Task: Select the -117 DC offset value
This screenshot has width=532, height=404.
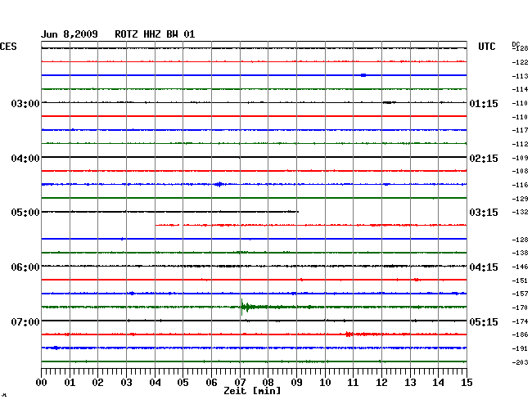Action: pos(520,130)
